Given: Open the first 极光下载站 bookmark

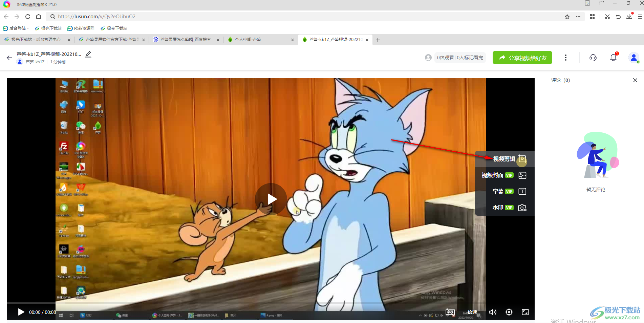Looking at the screenshot, I should 48,28.
